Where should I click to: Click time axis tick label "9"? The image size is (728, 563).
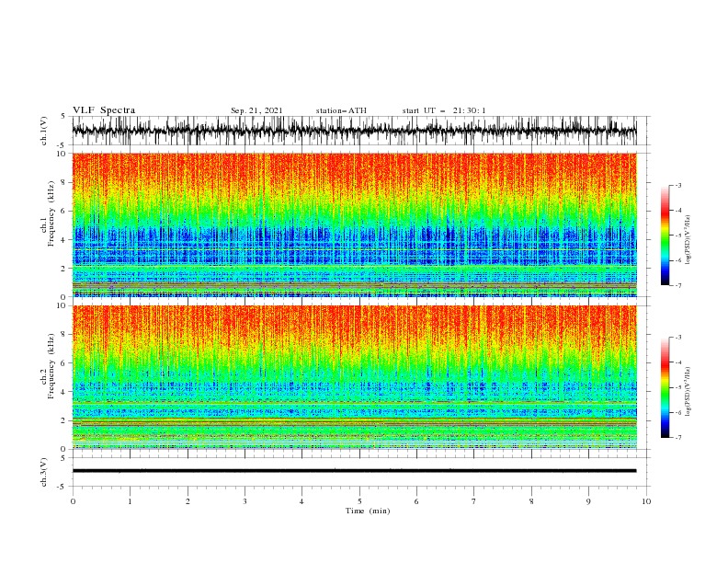(588, 501)
